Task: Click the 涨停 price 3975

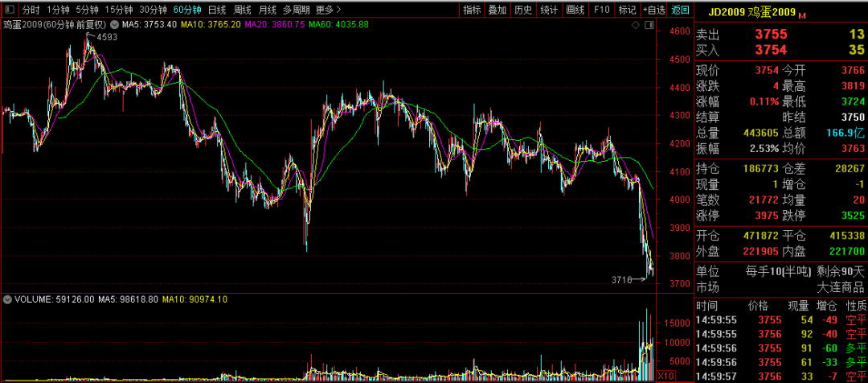Action: 767,215
